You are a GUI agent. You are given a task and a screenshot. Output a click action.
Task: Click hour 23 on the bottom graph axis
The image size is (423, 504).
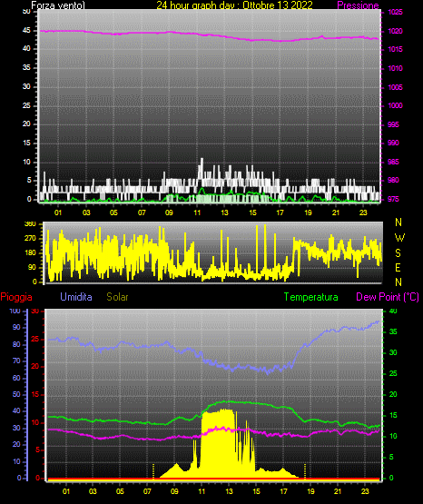[365, 491]
